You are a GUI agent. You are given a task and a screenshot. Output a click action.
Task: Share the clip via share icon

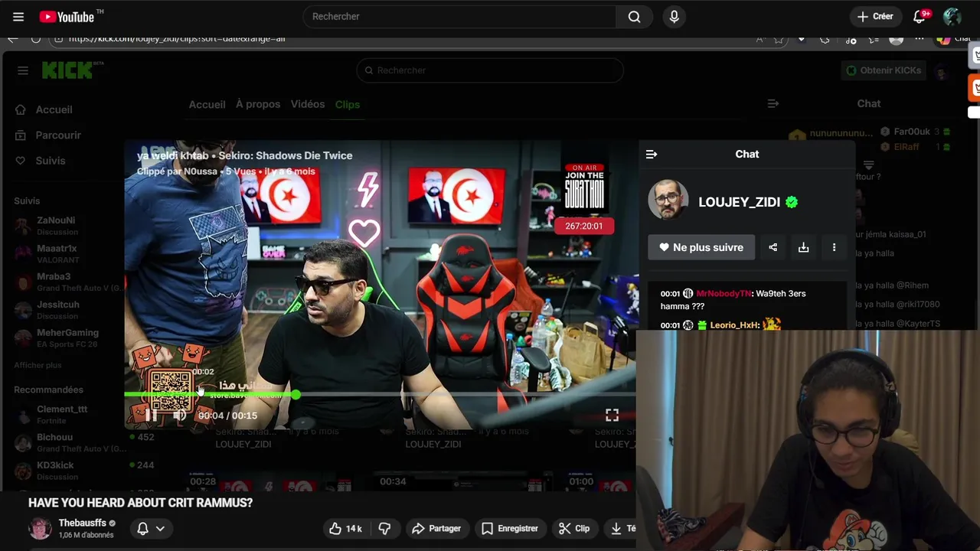click(773, 247)
